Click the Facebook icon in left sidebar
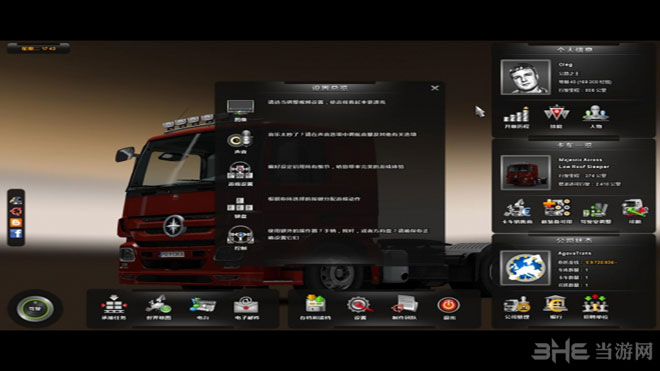Image resolution: width=660 pixels, height=371 pixels. [x=16, y=234]
